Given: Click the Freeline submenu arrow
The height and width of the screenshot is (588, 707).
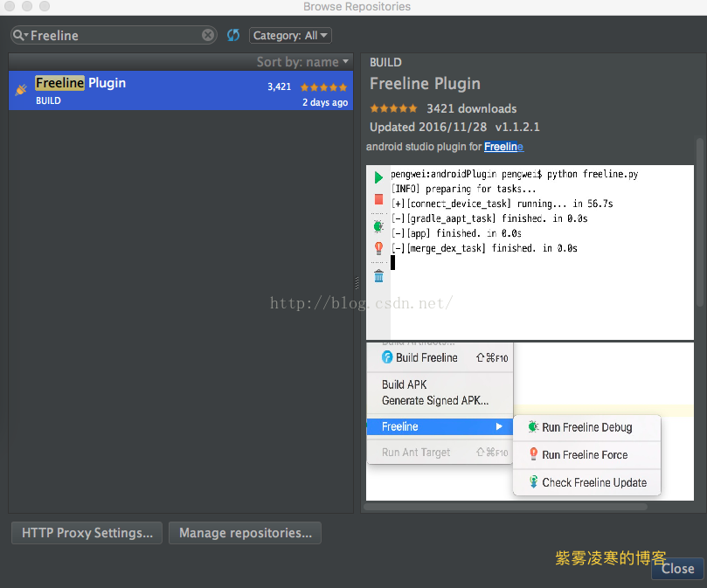Looking at the screenshot, I should 499,426.
